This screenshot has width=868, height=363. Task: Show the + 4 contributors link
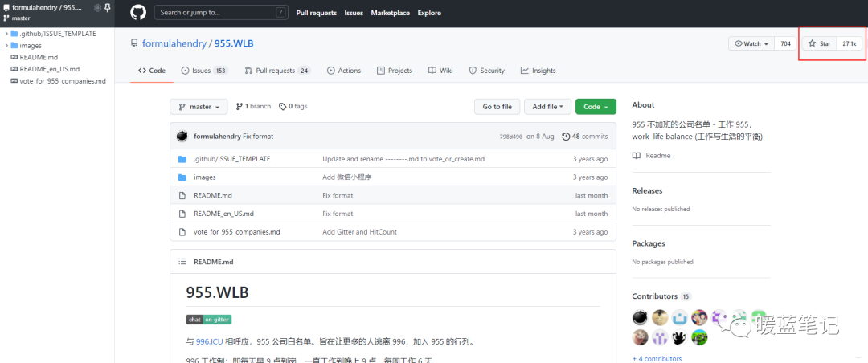click(657, 358)
